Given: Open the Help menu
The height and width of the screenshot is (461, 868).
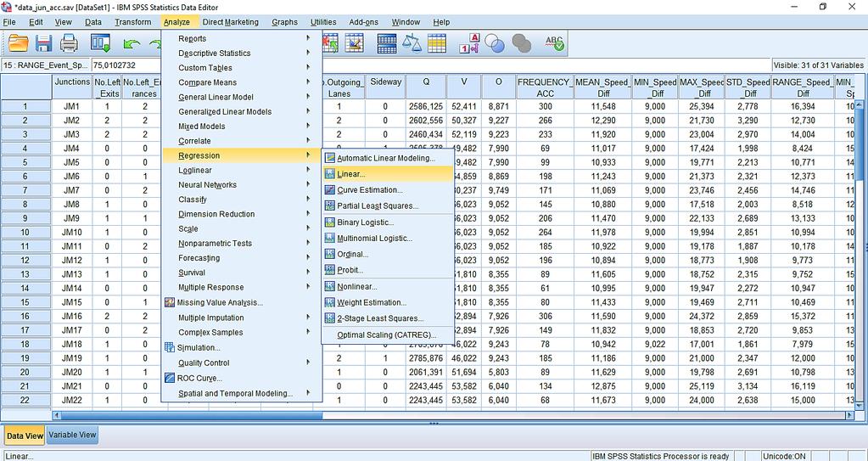Looking at the screenshot, I should tap(441, 22).
